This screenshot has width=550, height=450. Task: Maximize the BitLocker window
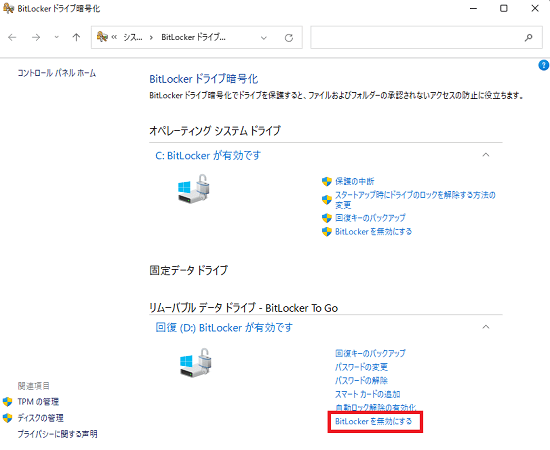[504, 8]
